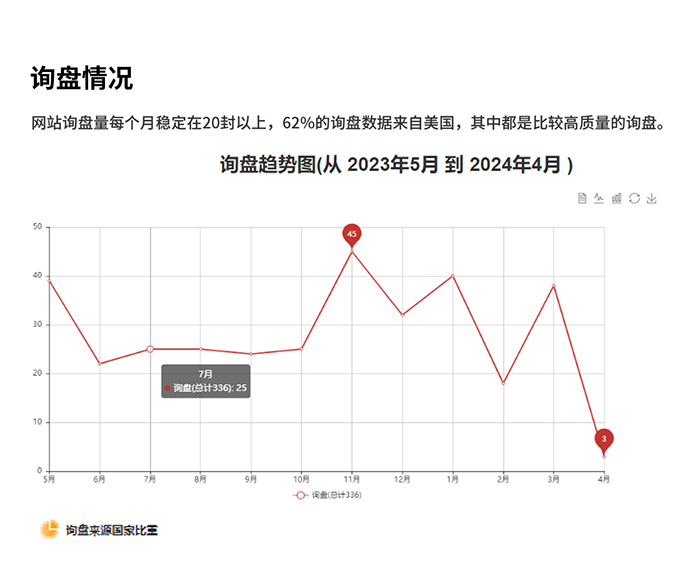Click the 6月 data point at 22

pos(99,364)
